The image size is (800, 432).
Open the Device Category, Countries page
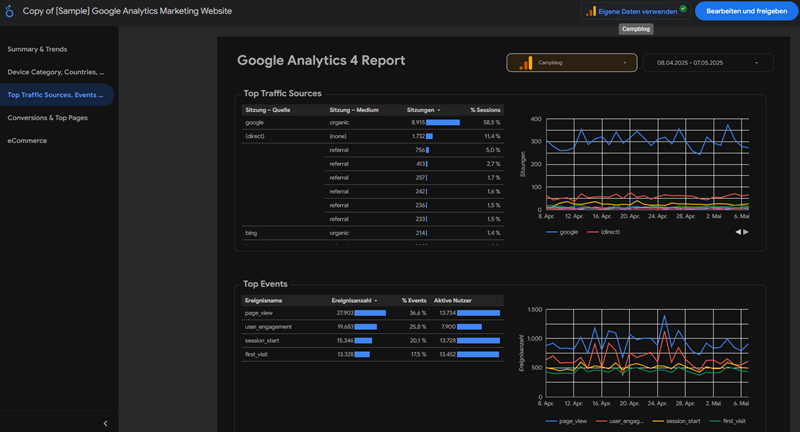point(56,72)
